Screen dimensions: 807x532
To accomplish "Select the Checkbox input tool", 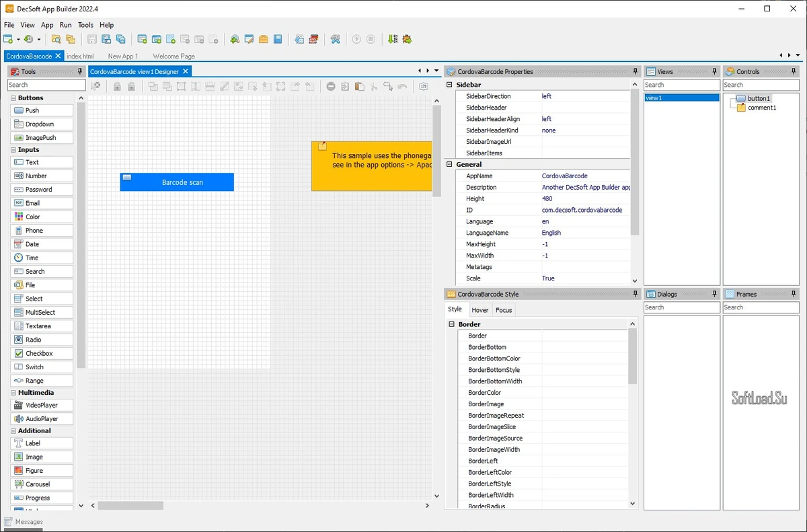I will point(42,353).
